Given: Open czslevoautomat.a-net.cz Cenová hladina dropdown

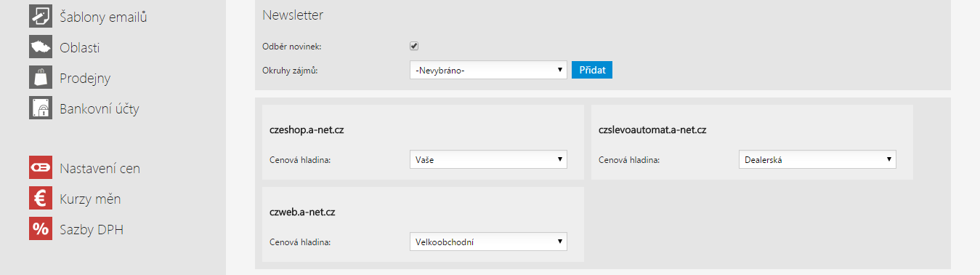Looking at the screenshot, I should (817, 159).
